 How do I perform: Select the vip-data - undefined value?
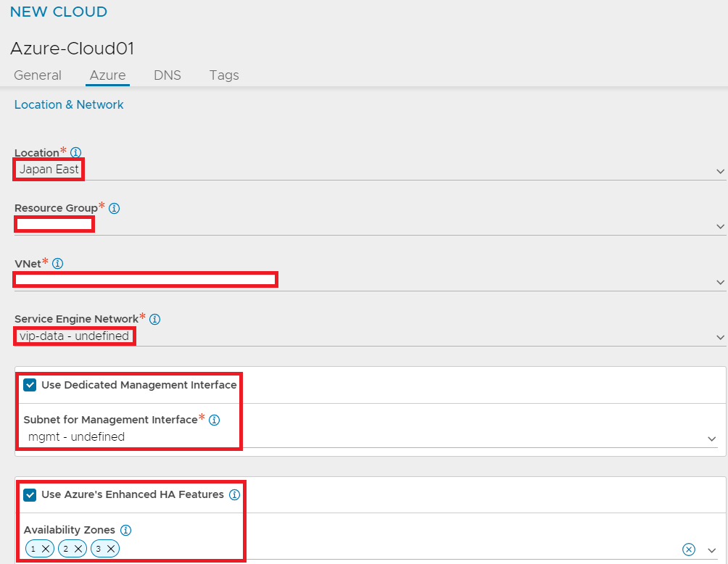[74, 336]
